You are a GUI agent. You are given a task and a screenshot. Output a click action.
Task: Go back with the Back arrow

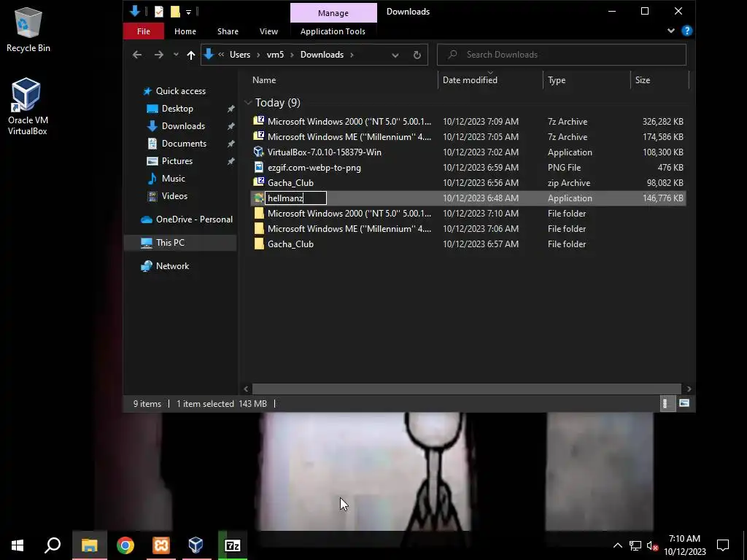137,55
